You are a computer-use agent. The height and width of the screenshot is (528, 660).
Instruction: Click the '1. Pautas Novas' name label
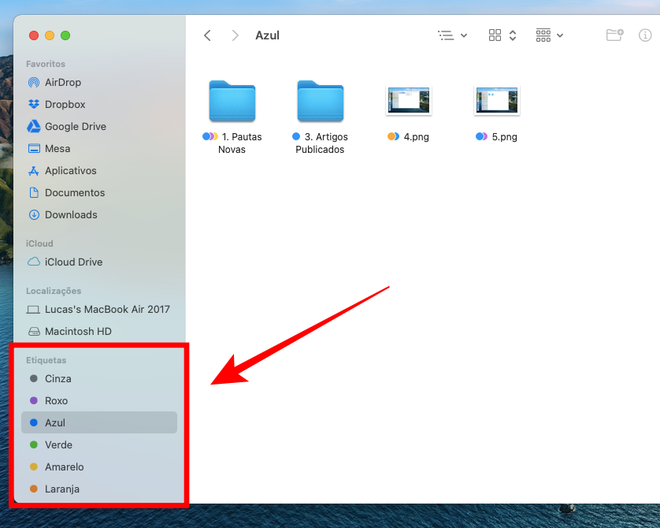[x=240, y=143]
